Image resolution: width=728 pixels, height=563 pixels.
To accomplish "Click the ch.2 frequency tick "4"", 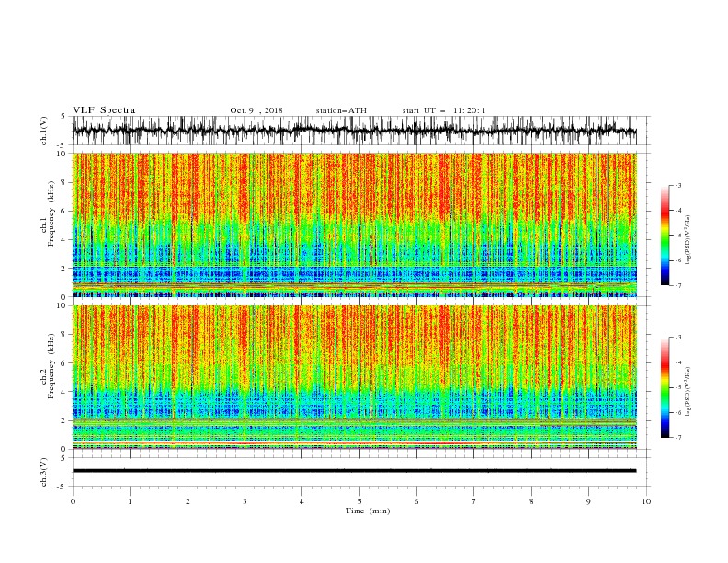I will point(64,392).
